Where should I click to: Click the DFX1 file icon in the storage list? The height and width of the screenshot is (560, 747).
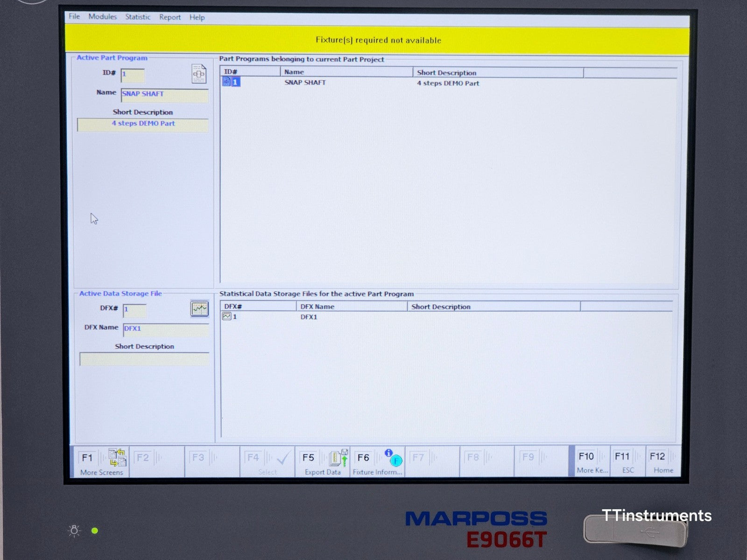[226, 316]
